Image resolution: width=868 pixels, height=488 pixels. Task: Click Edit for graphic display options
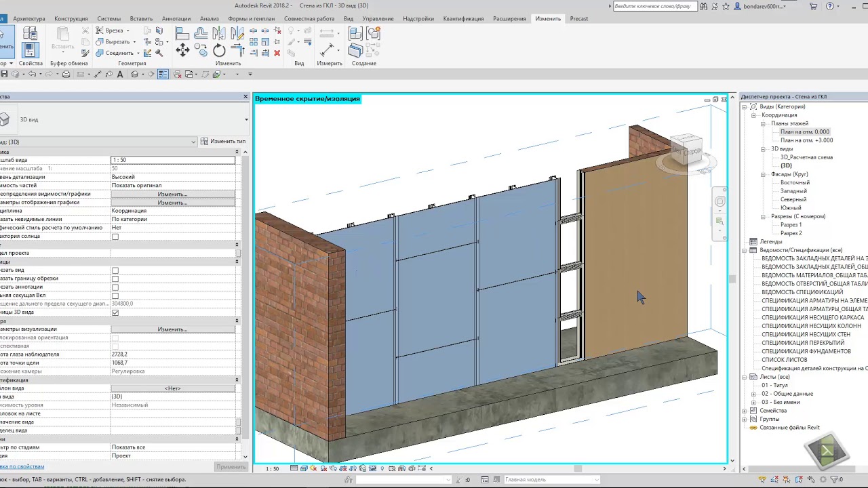[x=173, y=203]
